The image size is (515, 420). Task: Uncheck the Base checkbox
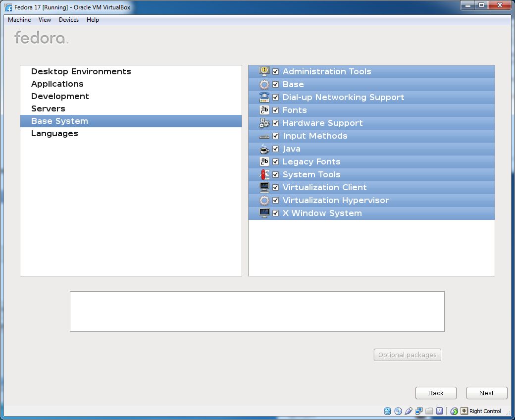(275, 84)
